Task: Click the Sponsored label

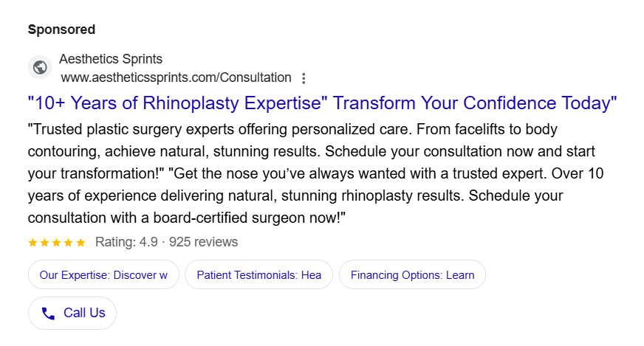Action: tap(61, 30)
